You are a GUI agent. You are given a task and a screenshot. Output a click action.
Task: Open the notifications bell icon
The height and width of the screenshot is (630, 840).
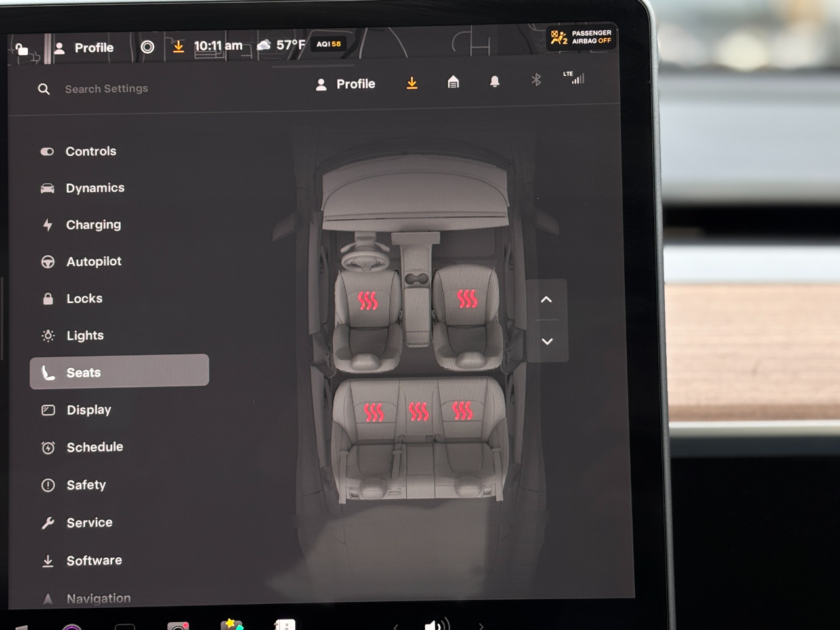pos(495,81)
